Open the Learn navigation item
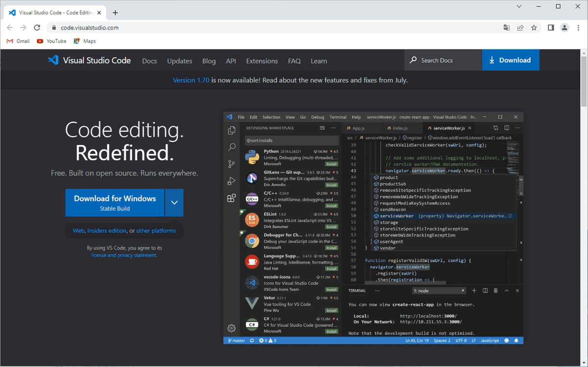 coord(319,61)
